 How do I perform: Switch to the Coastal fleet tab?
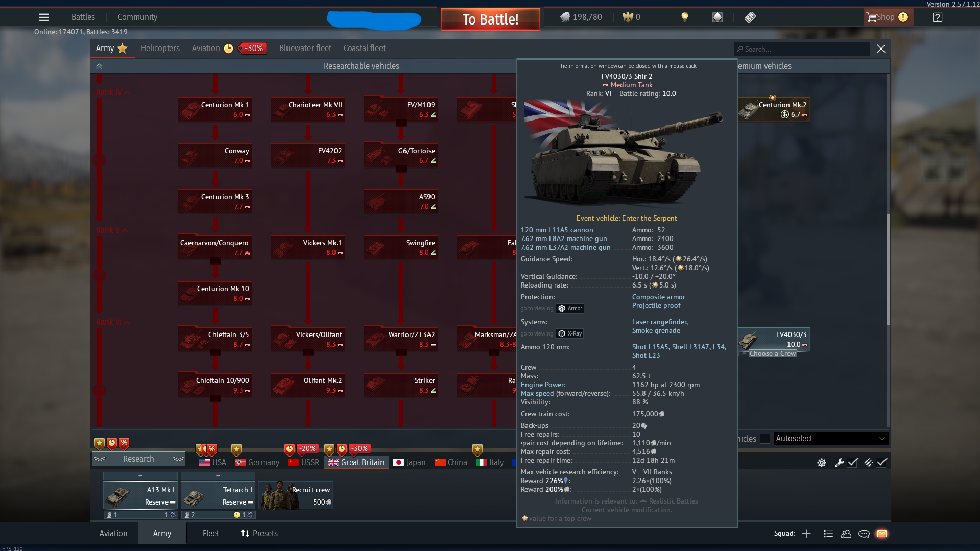tap(365, 49)
